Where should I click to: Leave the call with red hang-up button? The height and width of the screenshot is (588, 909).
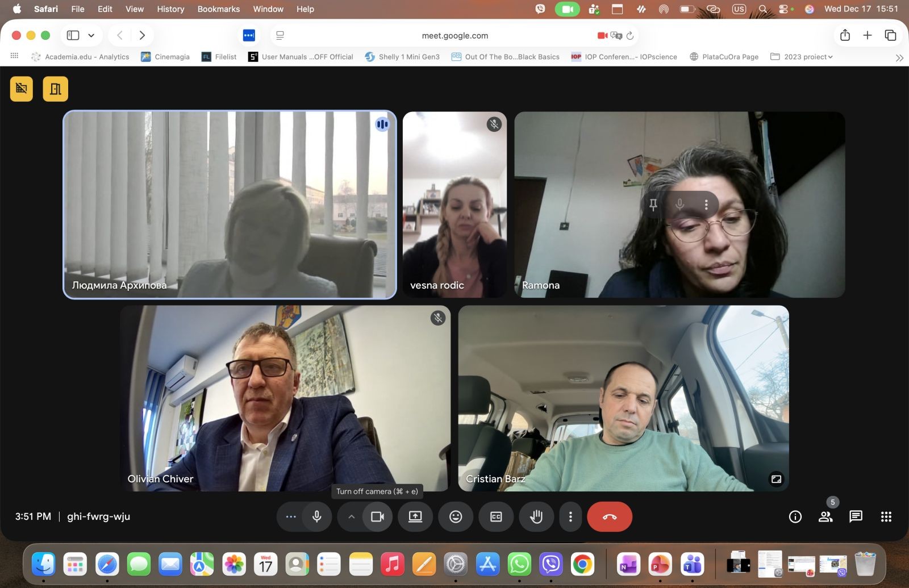click(x=609, y=516)
